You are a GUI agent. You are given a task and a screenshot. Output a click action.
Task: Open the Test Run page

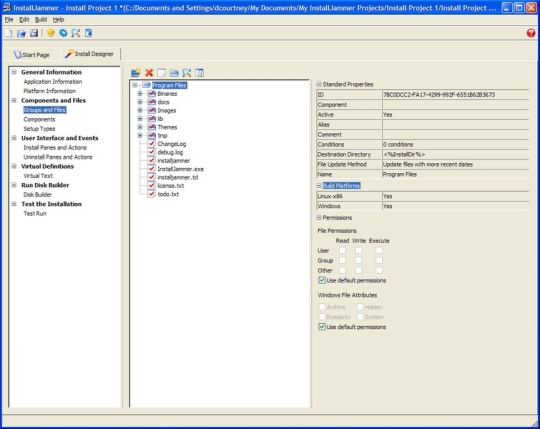[35, 213]
